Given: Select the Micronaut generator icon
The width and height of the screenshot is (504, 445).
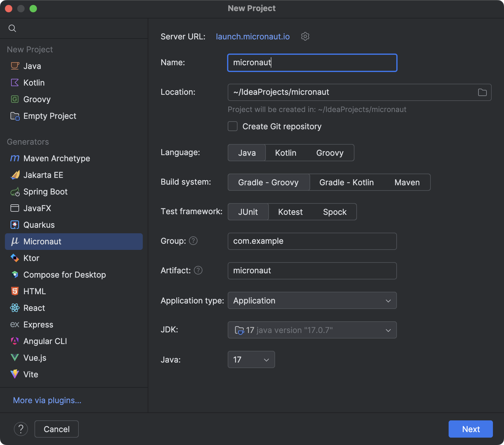Looking at the screenshot, I should click(x=14, y=241).
